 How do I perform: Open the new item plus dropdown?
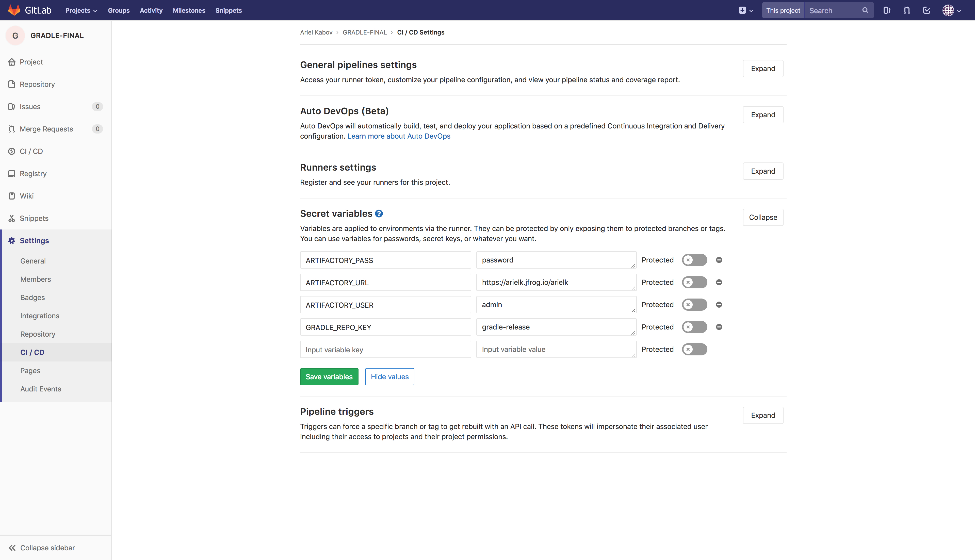point(745,10)
